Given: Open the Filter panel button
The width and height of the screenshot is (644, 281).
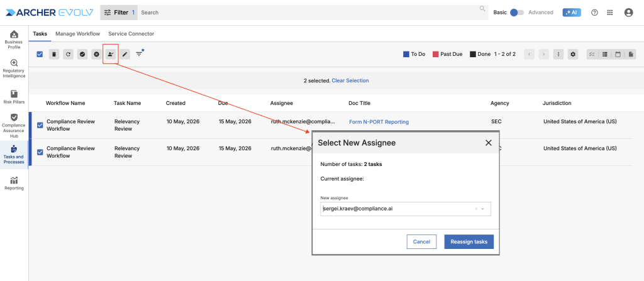Looking at the screenshot, I should [x=119, y=13].
